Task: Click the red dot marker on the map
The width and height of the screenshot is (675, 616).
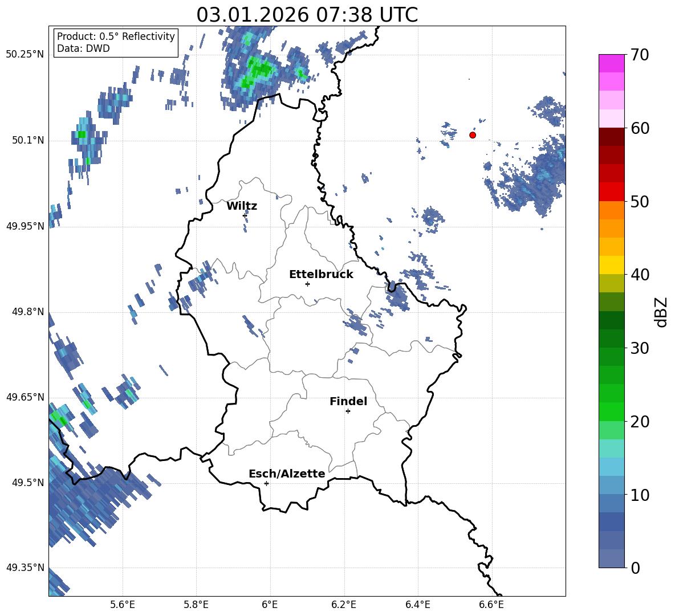Action: [473, 135]
